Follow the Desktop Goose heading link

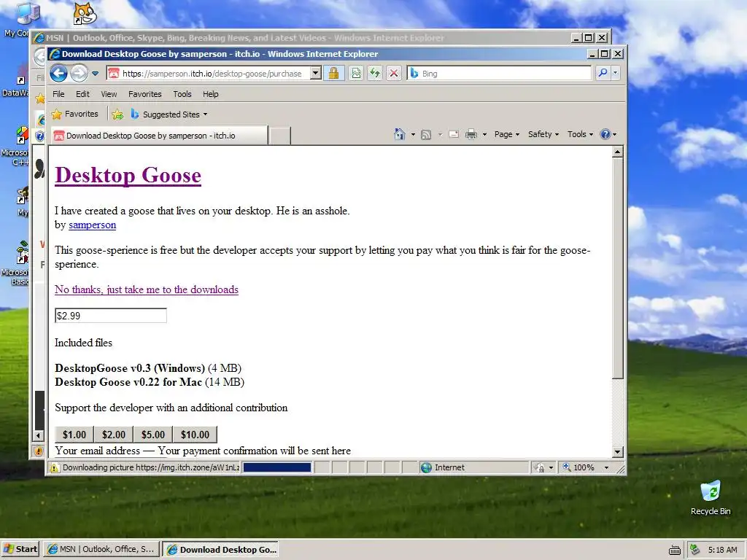(x=128, y=175)
